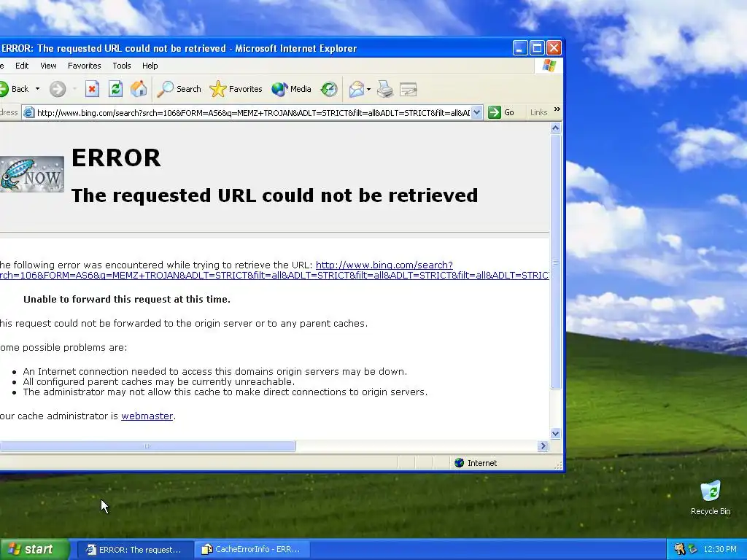Open the Help menu
The width and height of the screenshot is (747, 560).
[150, 66]
